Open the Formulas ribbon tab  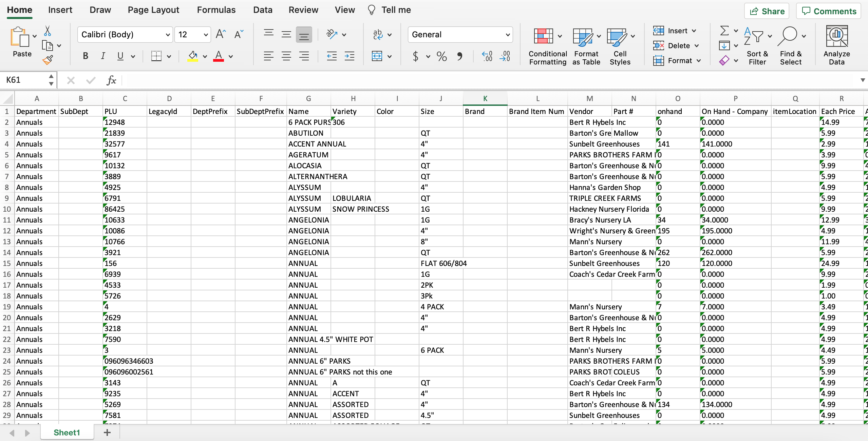(216, 10)
